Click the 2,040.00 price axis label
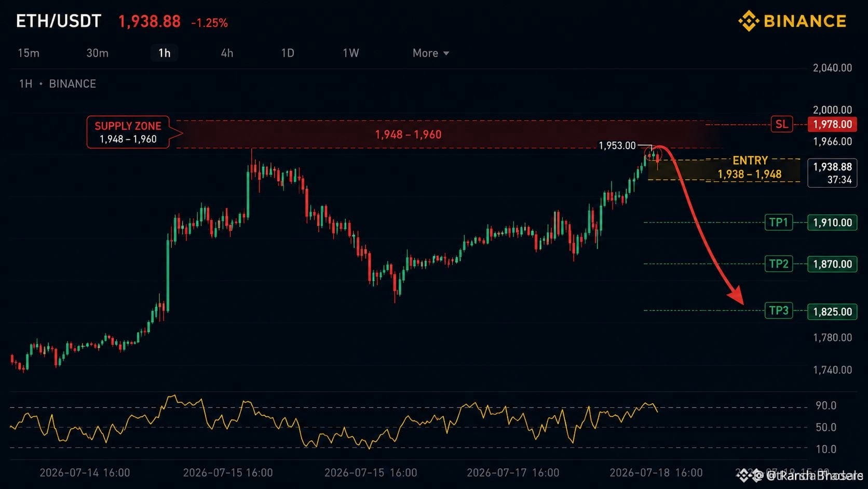Viewport: 868px width, 489px height. click(x=832, y=68)
